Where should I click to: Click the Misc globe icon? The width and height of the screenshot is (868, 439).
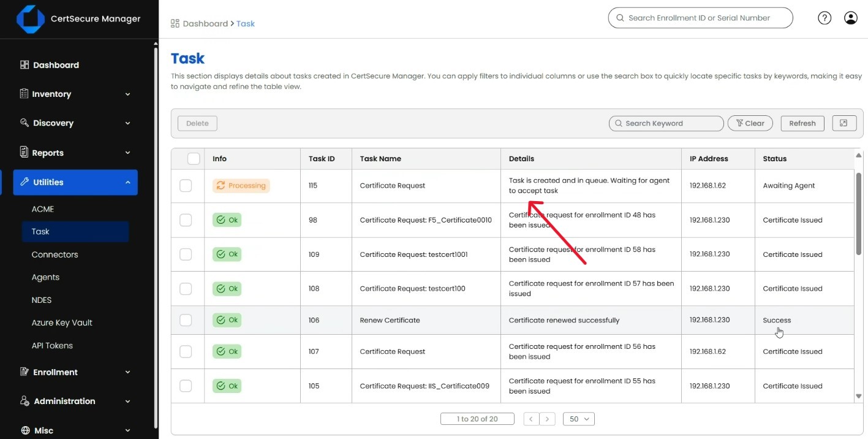pos(25,430)
